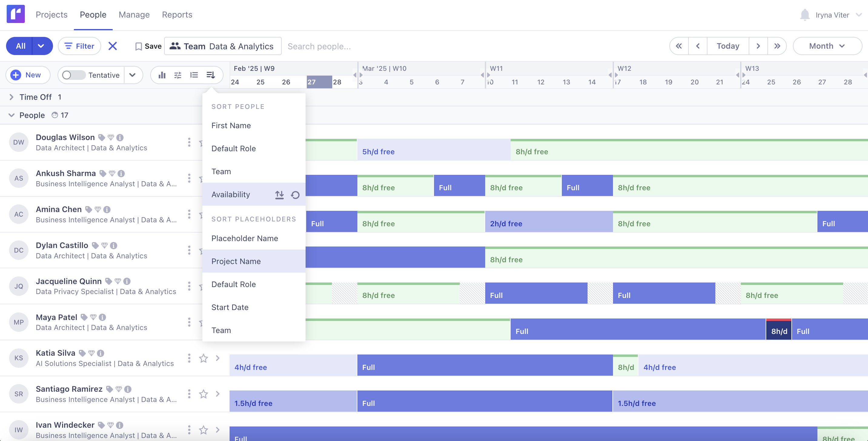Clear filters with the X icon
The width and height of the screenshot is (868, 441).
point(113,46)
